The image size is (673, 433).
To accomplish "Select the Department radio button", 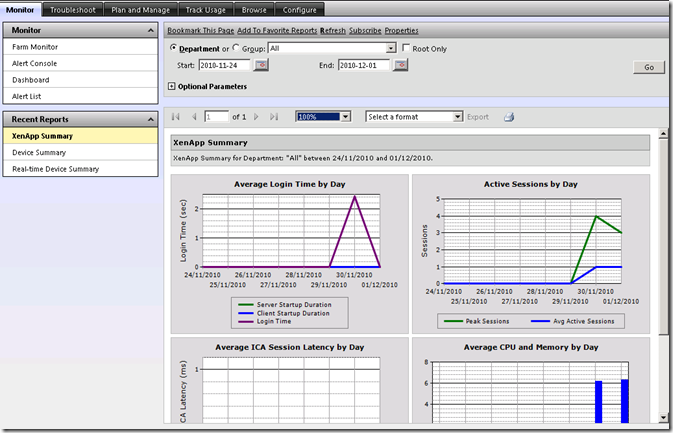I will coord(174,48).
